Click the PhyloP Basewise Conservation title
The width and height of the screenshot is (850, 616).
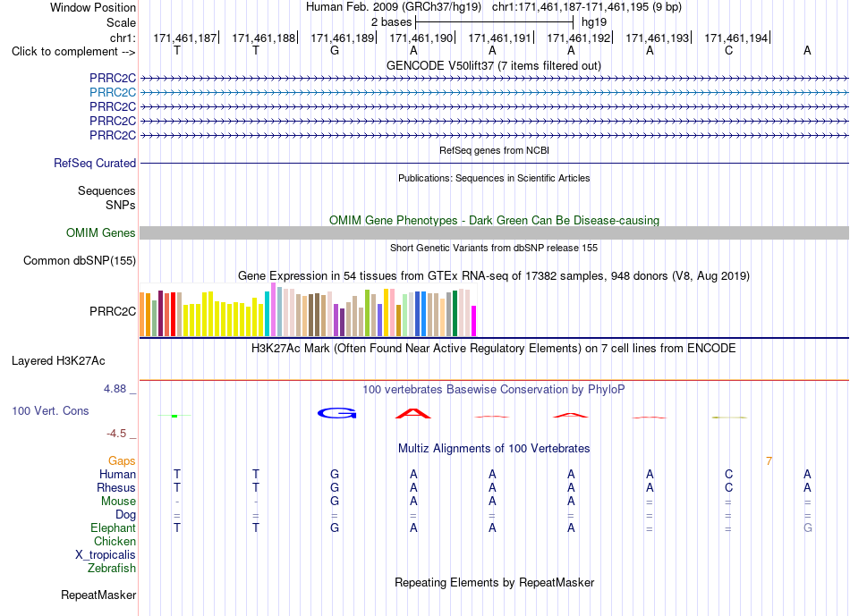[x=494, y=389]
